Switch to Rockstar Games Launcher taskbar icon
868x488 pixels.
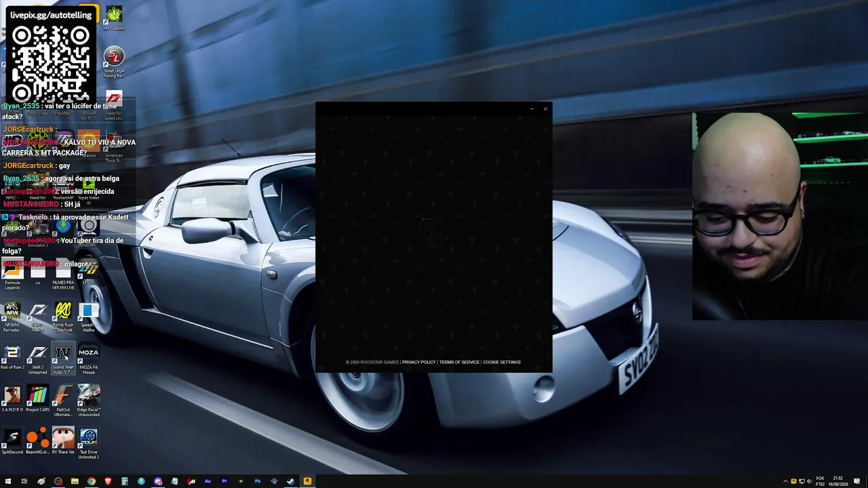click(307, 481)
